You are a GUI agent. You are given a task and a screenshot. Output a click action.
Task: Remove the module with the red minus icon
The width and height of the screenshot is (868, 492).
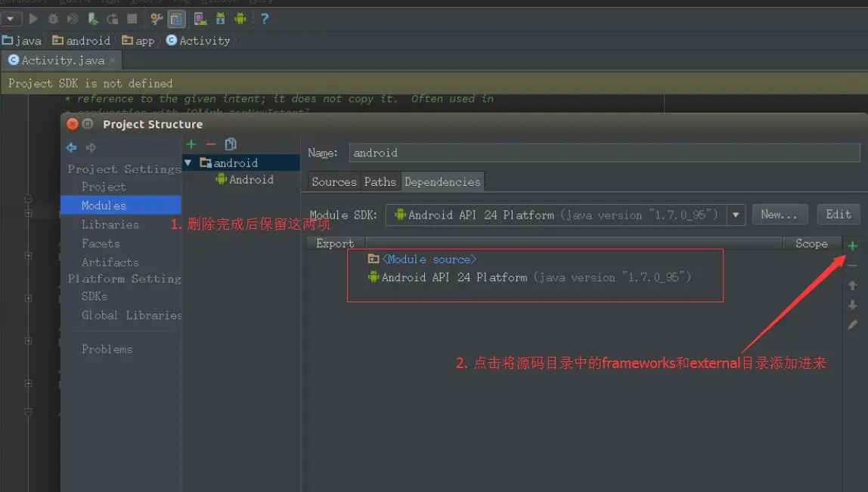(x=210, y=144)
